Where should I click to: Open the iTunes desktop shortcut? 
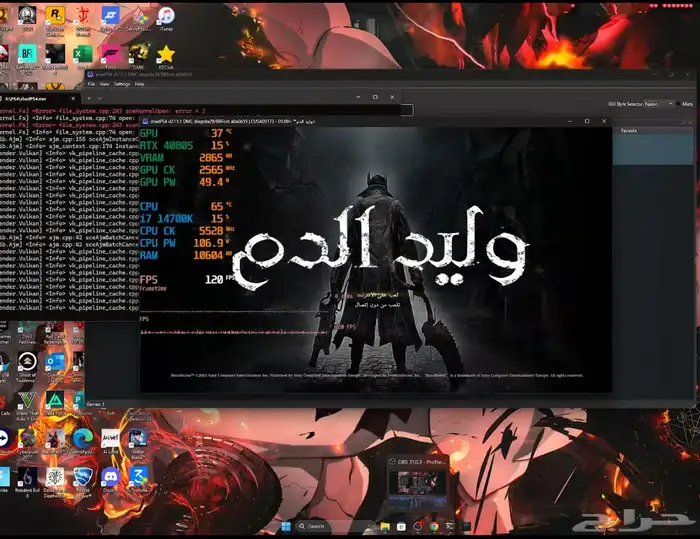pos(166,16)
